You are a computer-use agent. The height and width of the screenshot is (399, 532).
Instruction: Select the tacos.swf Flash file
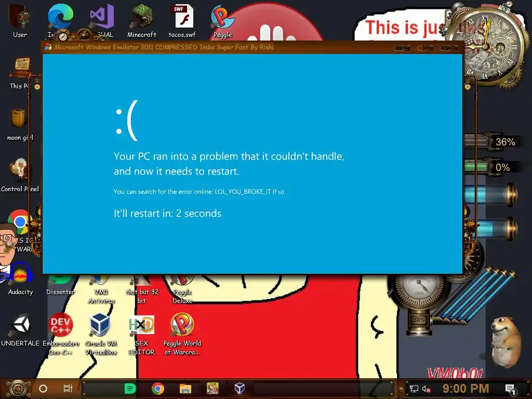click(x=182, y=20)
